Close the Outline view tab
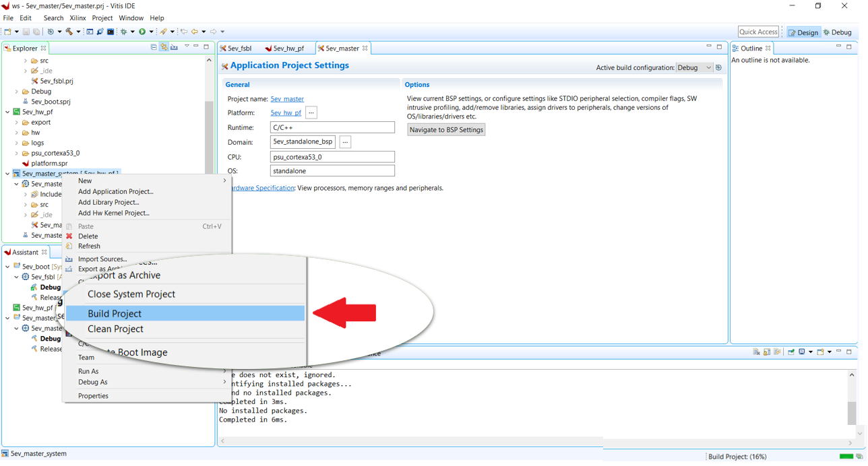868x466 pixels. click(x=768, y=48)
